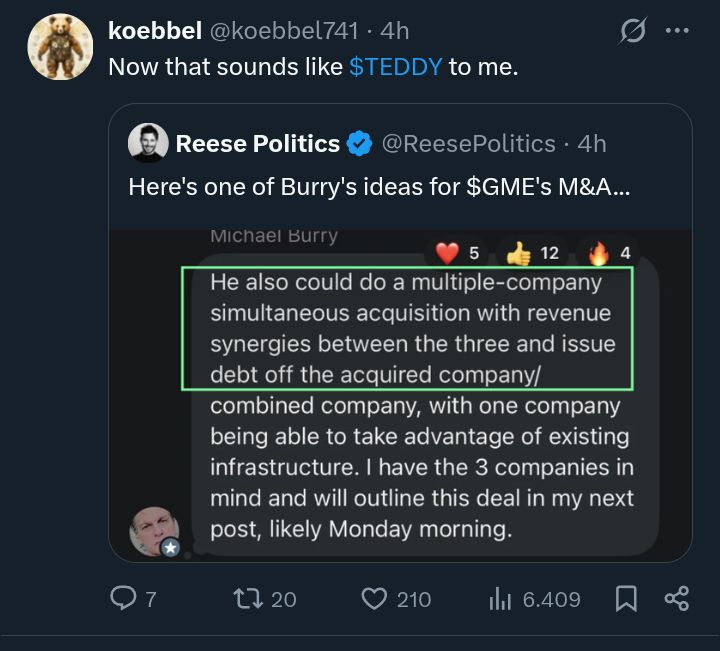Share the post via share icon
This screenshot has height=651, width=720.
[x=677, y=599]
